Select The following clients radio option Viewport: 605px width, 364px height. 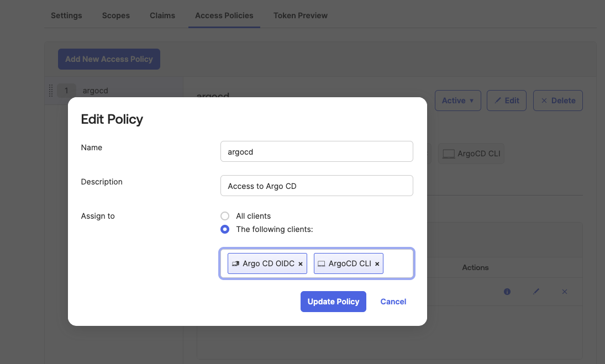(x=225, y=229)
